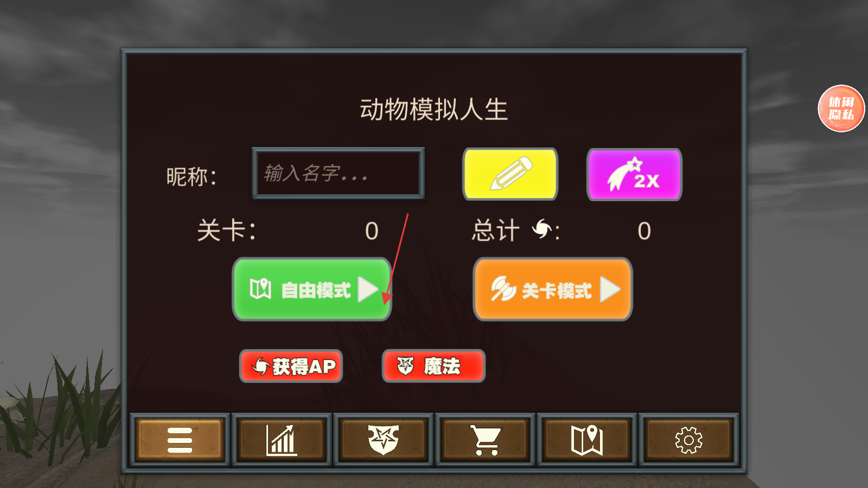Viewport: 868px width, 488px height.
Task: Start the green 自由模式 button
Action: coord(312,289)
